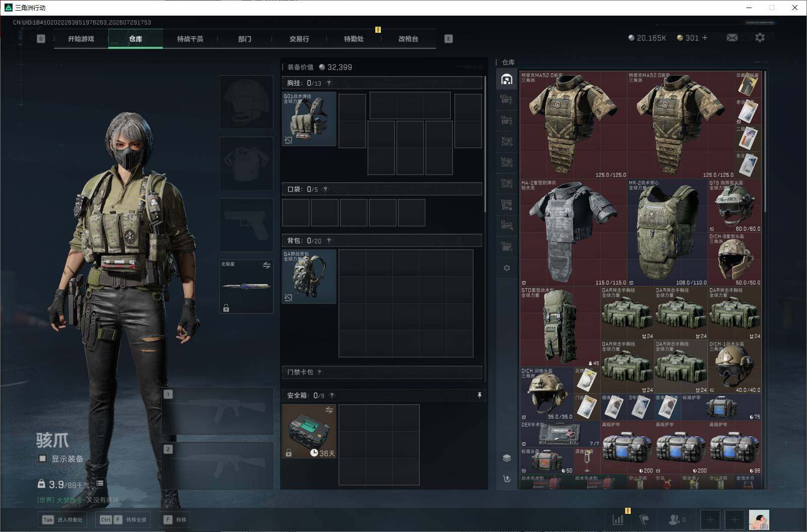Viewport: 807px width, 532px height.
Task: Select the GT0重型战术包 backpack
Action: (x=560, y=327)
